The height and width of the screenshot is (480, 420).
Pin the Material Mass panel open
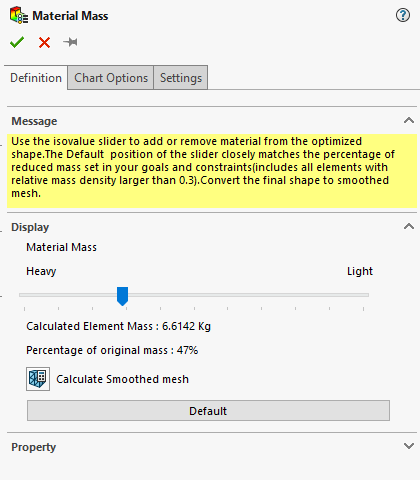[x=70, y=42]
